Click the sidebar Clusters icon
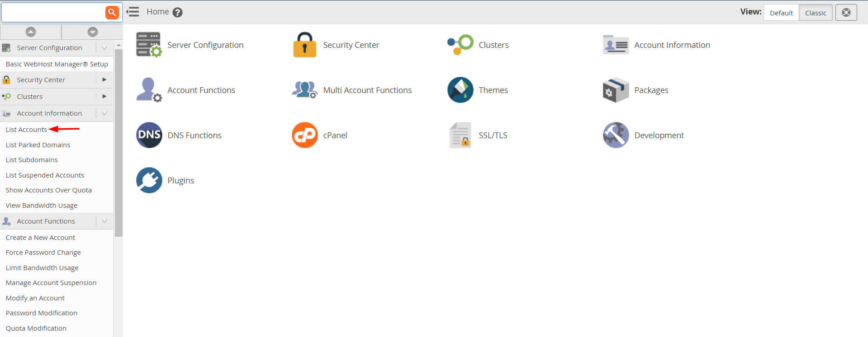Screen dimensions: 868x337 (6, 96)
